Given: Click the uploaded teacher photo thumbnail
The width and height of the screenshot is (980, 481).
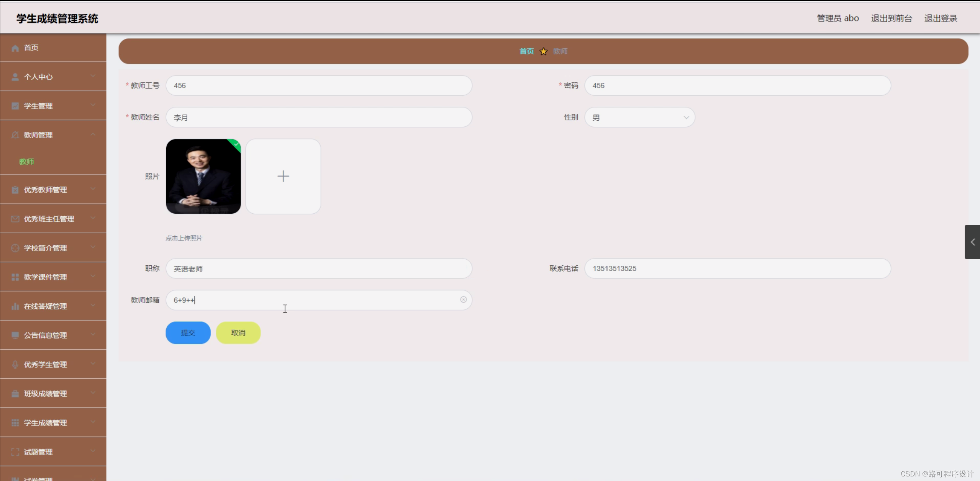Looking at the screenshot, I should [203, 176].
